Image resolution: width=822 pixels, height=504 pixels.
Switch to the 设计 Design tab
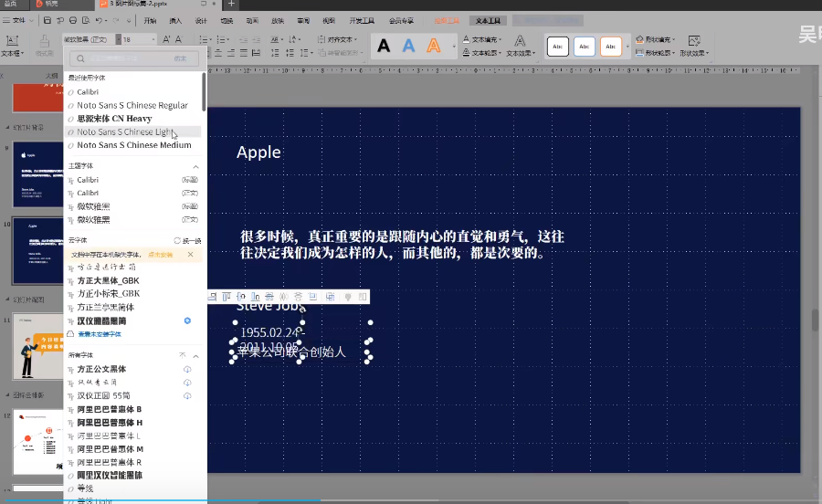[x=201, y=21]
